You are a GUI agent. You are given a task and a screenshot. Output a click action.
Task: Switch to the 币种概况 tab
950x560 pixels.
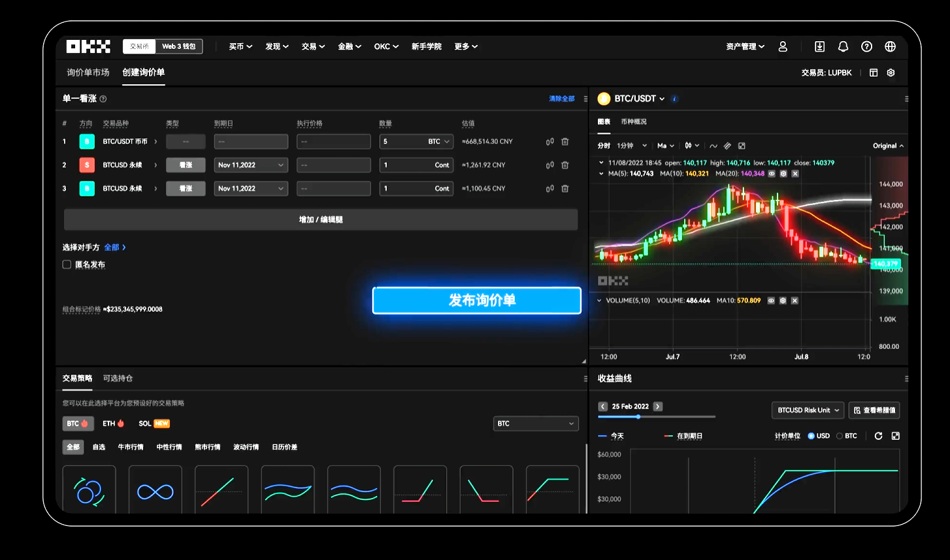click(634, 122)
